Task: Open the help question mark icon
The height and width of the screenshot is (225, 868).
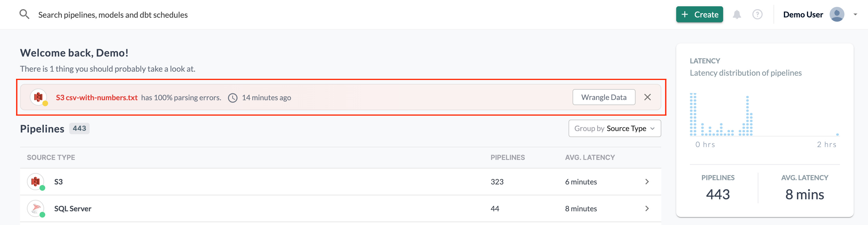Action: tap(757, 15)
